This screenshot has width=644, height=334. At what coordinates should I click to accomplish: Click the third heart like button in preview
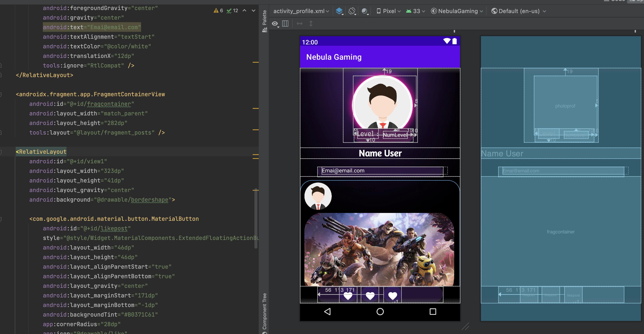click(392, 296)
